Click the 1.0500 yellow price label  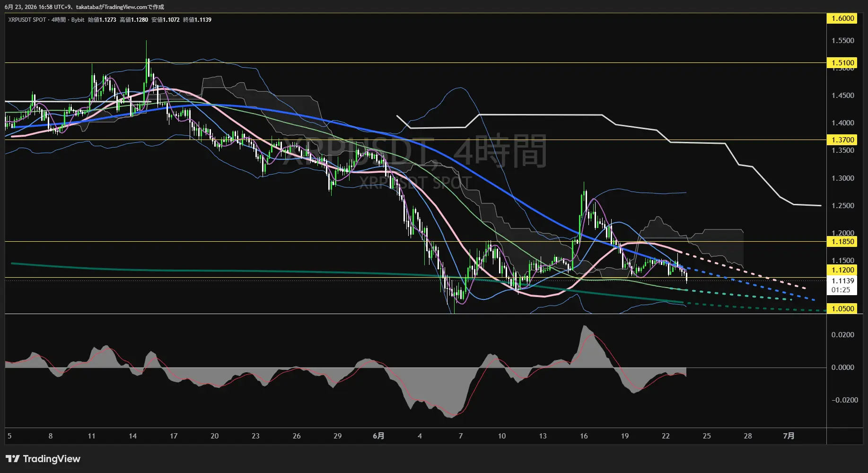point(842,308)
